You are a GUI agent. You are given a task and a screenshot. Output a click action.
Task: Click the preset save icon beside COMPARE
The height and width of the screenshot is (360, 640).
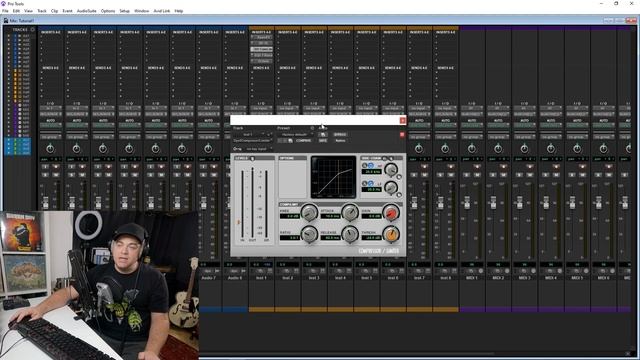[290, 141]
